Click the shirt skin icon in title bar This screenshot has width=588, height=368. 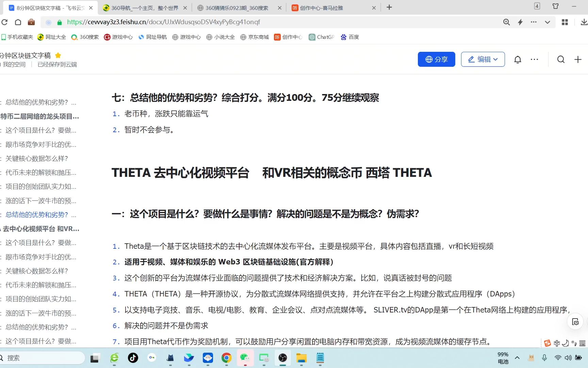click(x=556, y=6)
